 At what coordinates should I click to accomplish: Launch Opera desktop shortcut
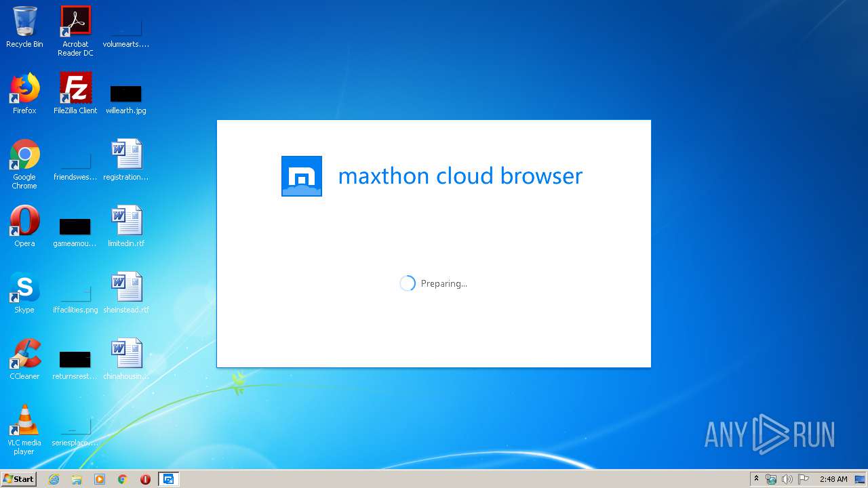pyautogui.click(x=24, y=226)
